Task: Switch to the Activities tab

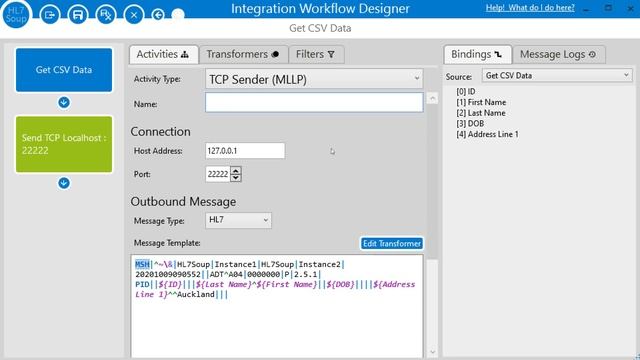Action: [x=163, y=54]
